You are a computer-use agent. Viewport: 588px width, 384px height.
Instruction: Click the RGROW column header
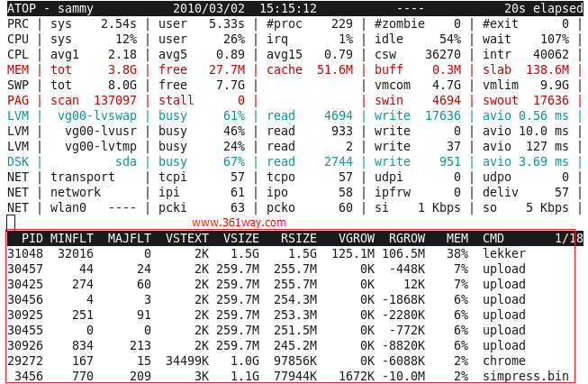point(407,238)
